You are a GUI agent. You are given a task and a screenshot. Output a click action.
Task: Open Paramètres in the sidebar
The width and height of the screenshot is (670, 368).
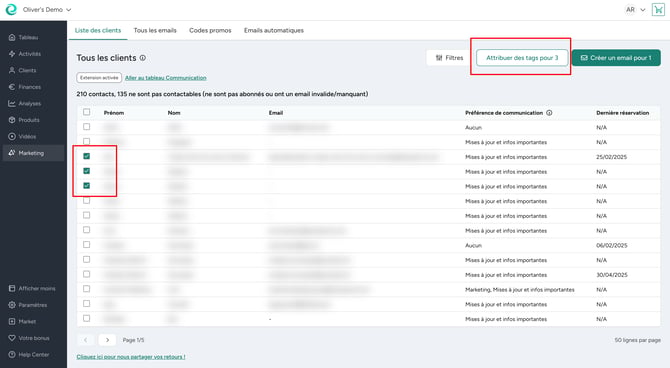click(x=32, y=305)
